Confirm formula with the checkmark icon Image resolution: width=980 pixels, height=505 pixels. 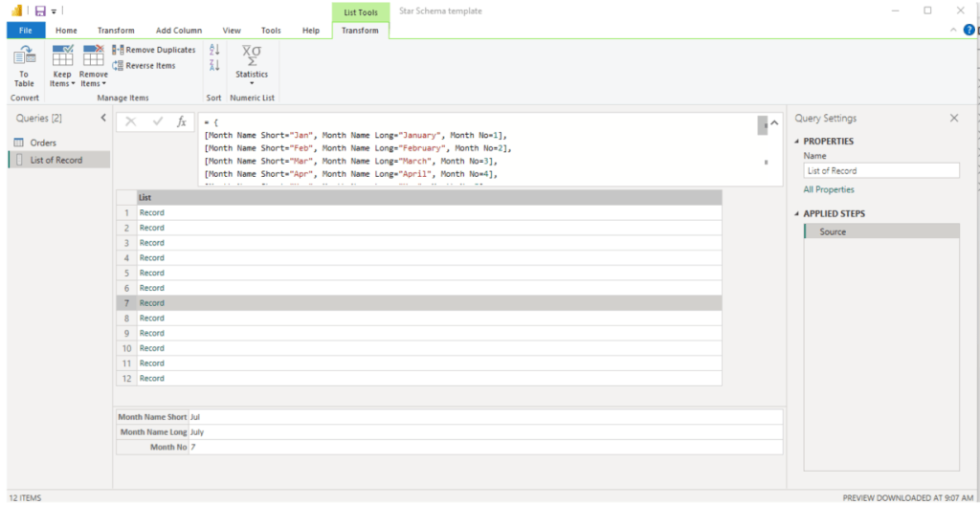tap(157, 121)
